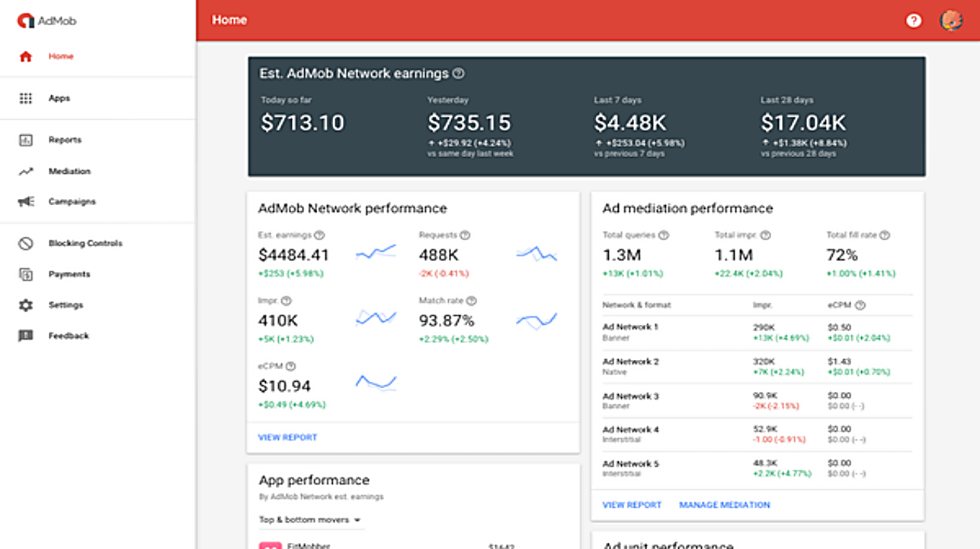Open the user profile avatar

[951, 21]
